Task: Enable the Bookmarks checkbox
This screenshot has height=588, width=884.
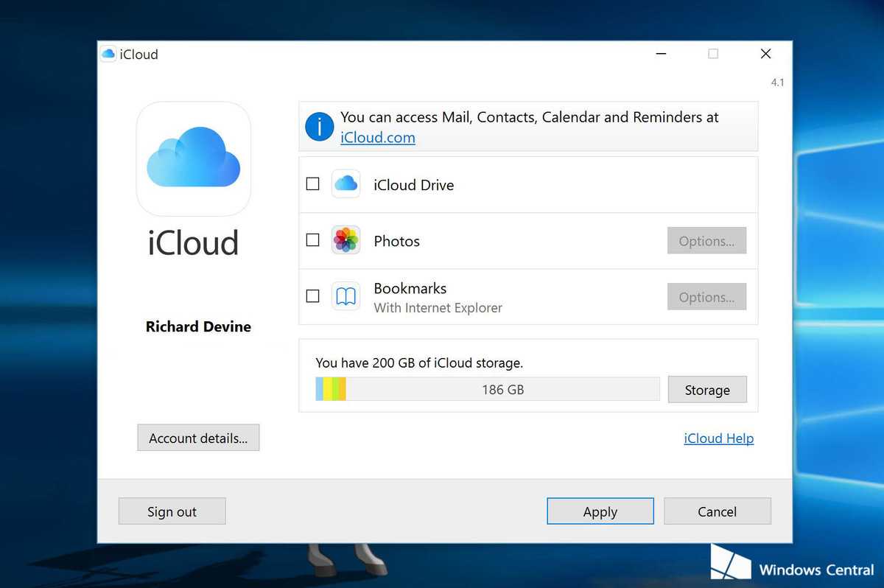Action: point(312,295)
